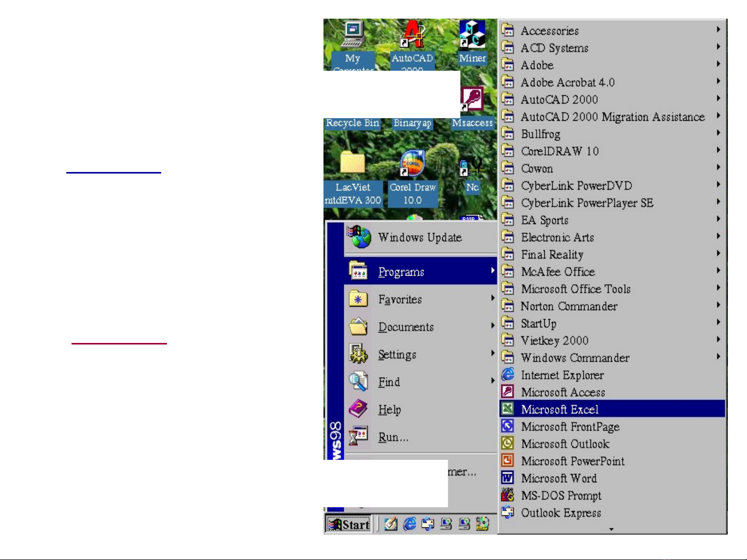
Task: Open Help from the Start menu
Action: [389, 410]
